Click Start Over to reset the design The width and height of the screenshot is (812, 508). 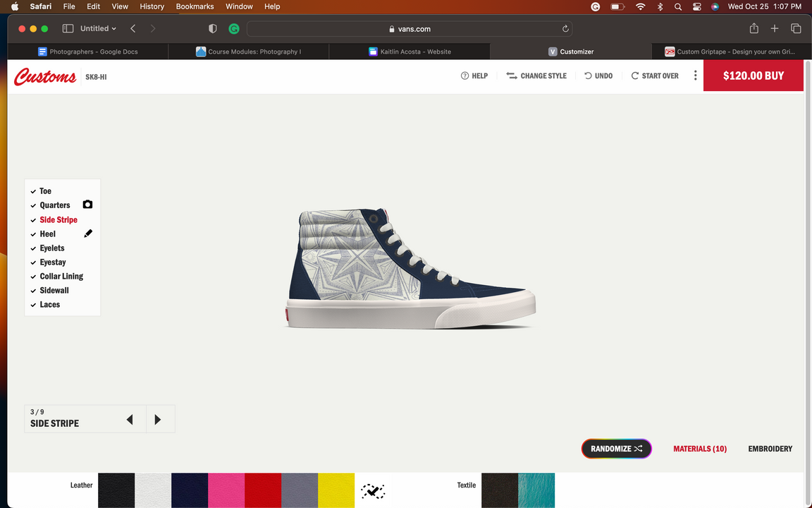pos(655,75)
